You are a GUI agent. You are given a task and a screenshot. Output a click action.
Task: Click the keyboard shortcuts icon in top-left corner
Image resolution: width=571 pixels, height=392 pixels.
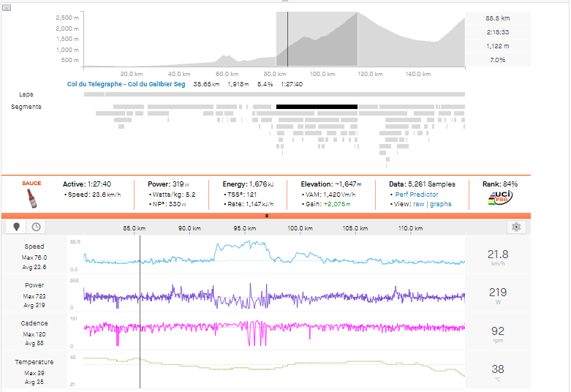[7, 8]
